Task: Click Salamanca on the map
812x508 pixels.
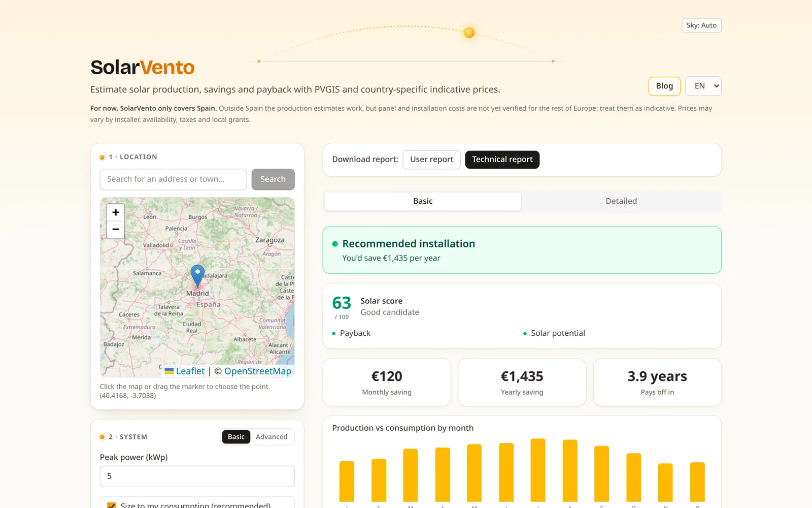Action: (147, 273)
